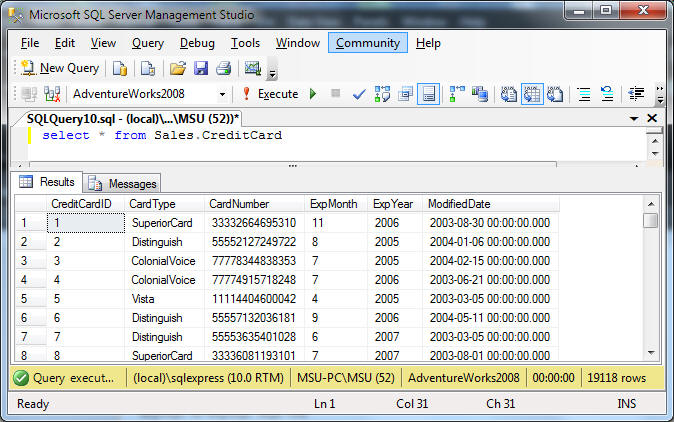Click the CreditCardID column header

pos(85,204)
